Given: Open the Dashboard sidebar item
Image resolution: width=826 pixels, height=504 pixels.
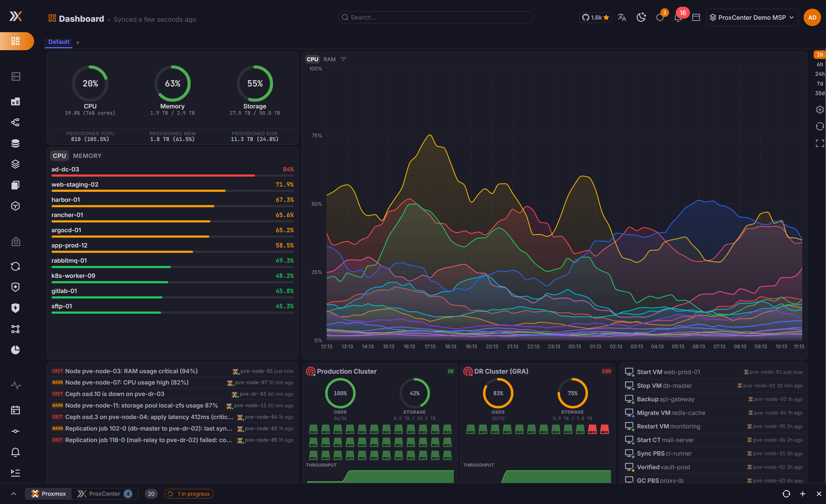Looking at the screenshot, I should [x=15, y=41].
